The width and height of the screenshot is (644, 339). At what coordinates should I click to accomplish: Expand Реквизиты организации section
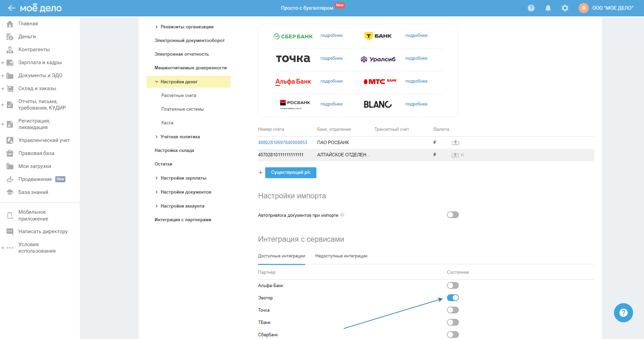click(x=156, y=27)
